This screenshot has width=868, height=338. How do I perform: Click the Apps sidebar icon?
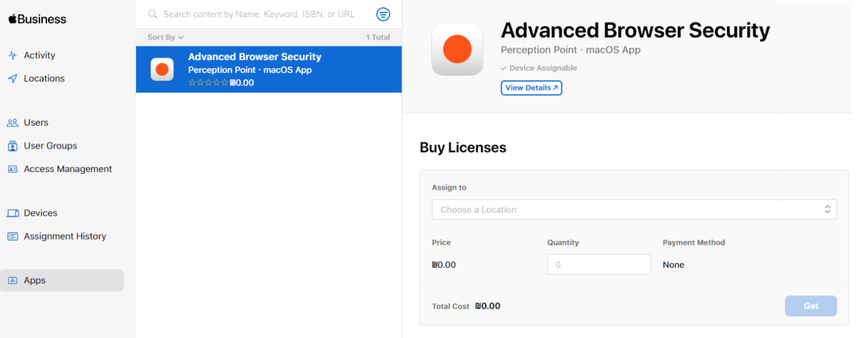pyautogui.click(x=12, y=280)
